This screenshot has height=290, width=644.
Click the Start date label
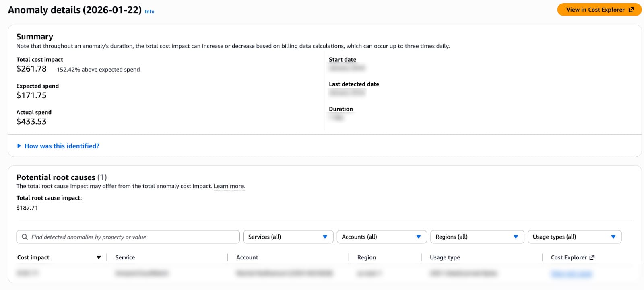point(342,60)
